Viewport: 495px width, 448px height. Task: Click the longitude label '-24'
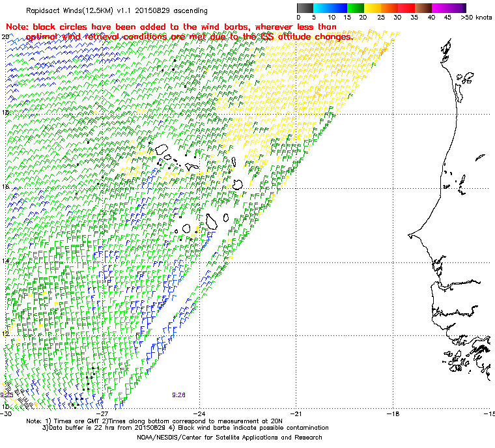(x=199, y=413)
